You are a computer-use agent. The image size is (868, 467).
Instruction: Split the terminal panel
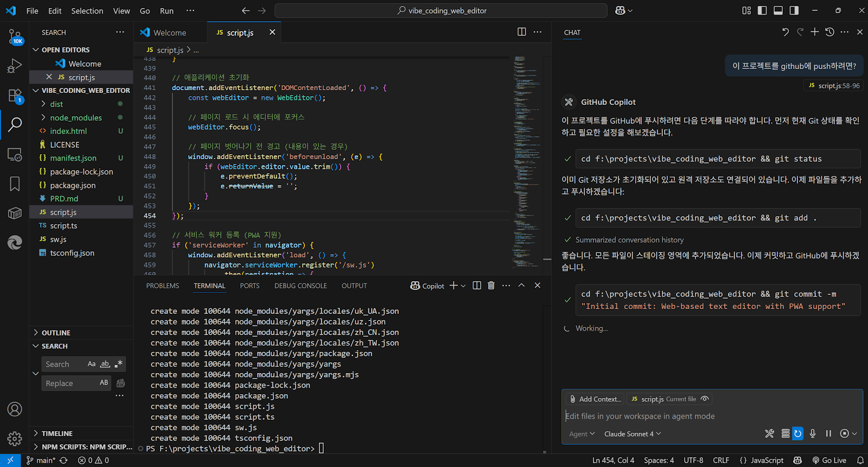476,285
